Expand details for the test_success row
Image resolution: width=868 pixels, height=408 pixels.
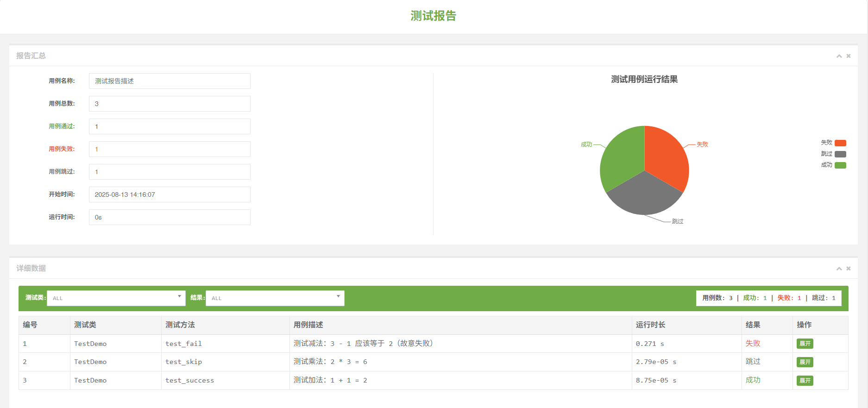tap(805, 381)
